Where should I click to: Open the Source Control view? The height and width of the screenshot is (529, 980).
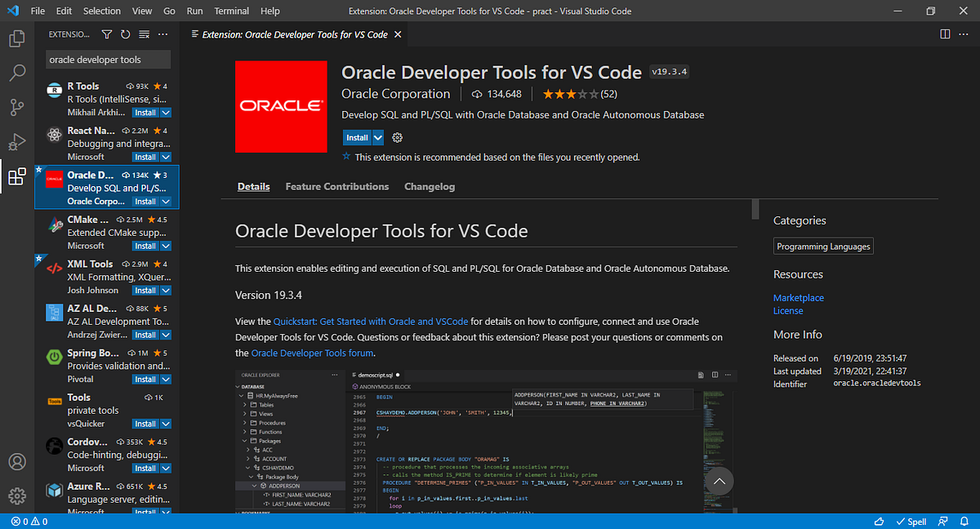pyautogui.click(x=17, y=107)
